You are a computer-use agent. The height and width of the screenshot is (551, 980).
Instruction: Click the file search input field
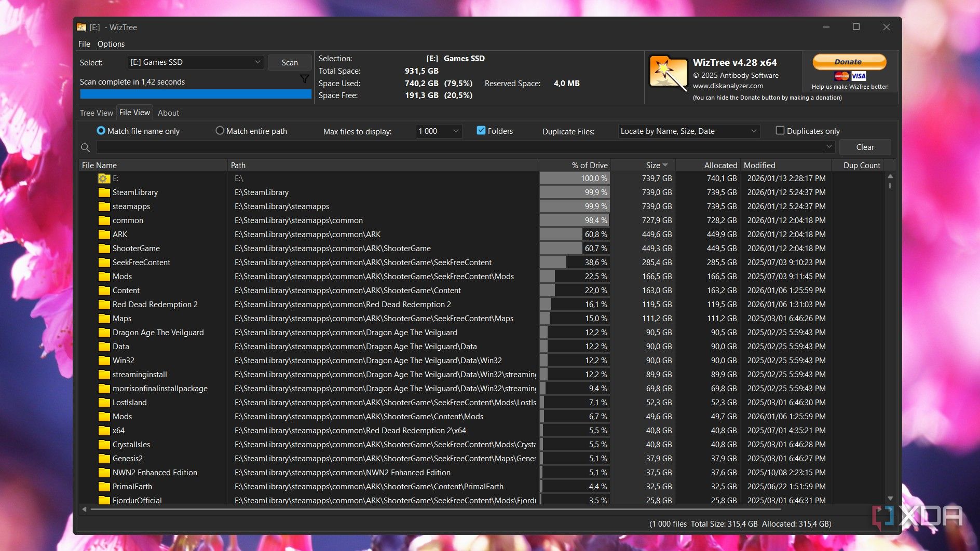[460, 147]
